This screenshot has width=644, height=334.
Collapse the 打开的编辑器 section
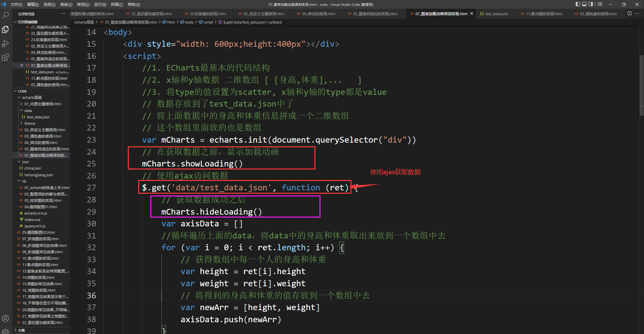[x=28, y=22]
